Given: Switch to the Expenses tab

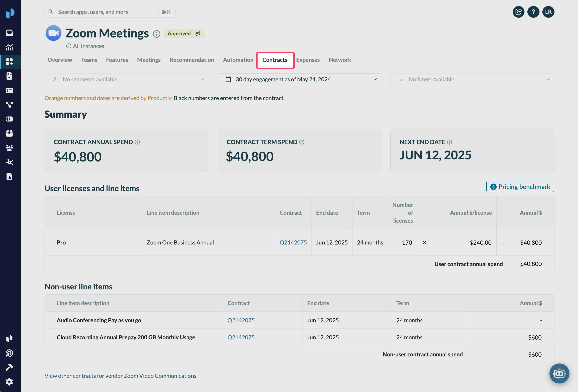Looking at the screenshot, I should 308,60.
